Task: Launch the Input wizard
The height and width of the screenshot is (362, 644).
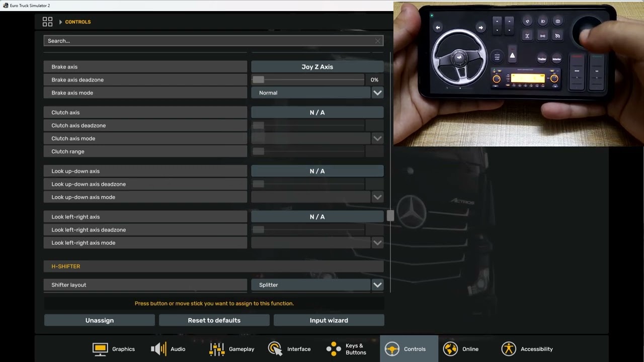Action: pos(329,320)
